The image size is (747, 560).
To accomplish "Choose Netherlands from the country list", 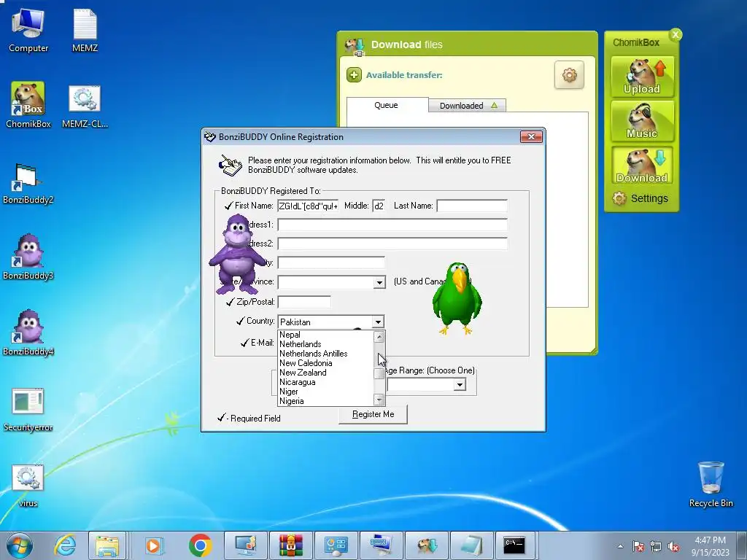I will tap(326, 344).
